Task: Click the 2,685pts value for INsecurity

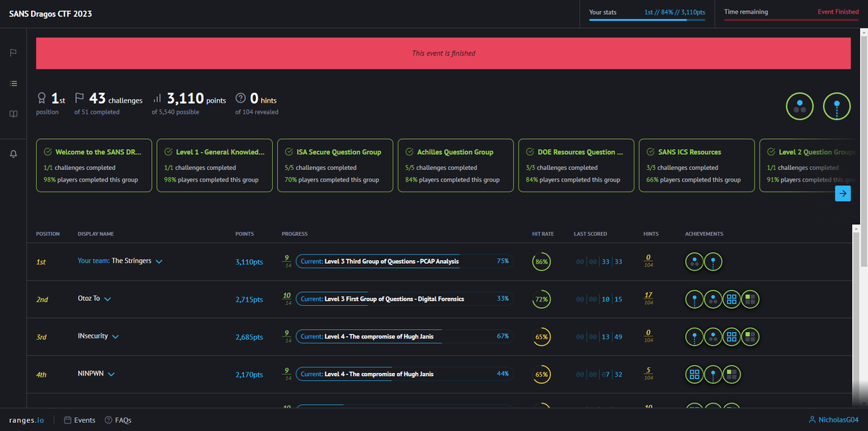Action: [x=250, y=336]
